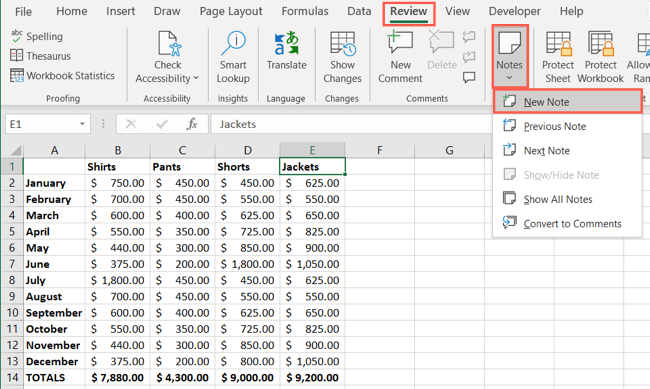The width and height of the screenshot is (650, 389).
Task: Choose Previous Note in the menu
Action: coord(568,126)
